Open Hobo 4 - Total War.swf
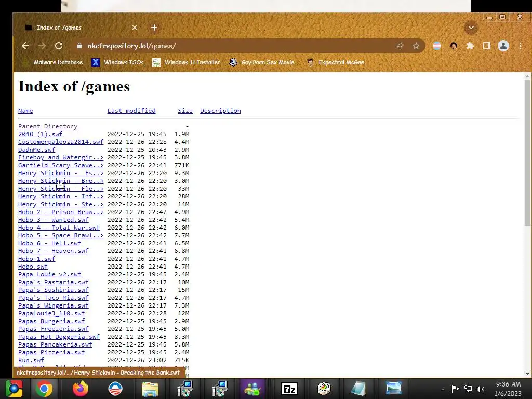The image size is (532, 399). click(59, 228)
